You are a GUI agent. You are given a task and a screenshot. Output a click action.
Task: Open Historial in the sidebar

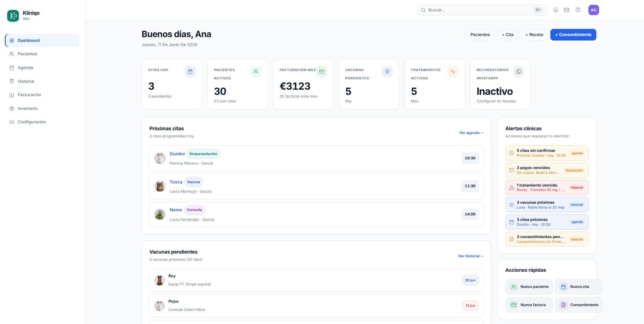click(42, 81)
